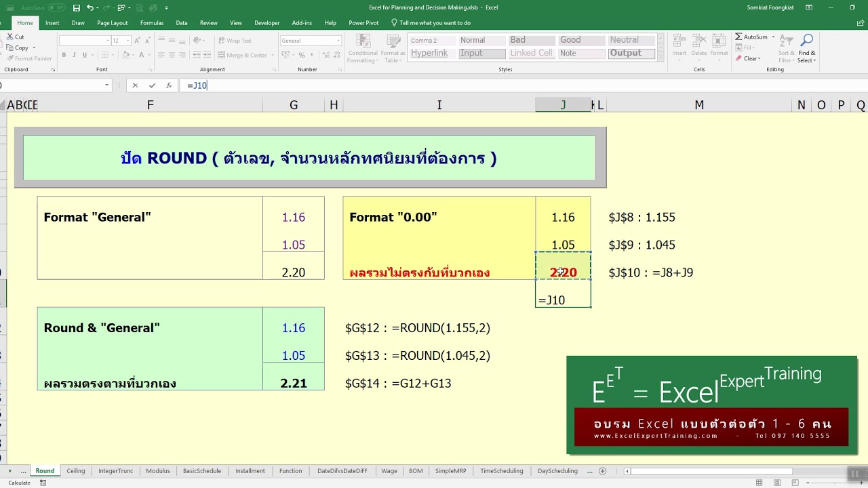This screenshot has width=868, height=488.
Task: Open the font name dropdown
Action: (107, 41)
